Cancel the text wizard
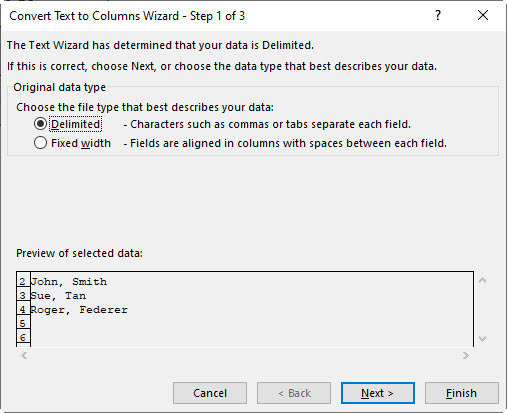 coord(210,393)
